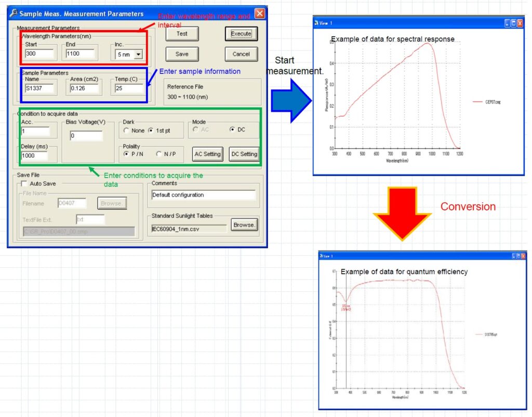Viewport: 532px width, 417px height.
Task: Close the spectral response View window
Action: (520, 23)
